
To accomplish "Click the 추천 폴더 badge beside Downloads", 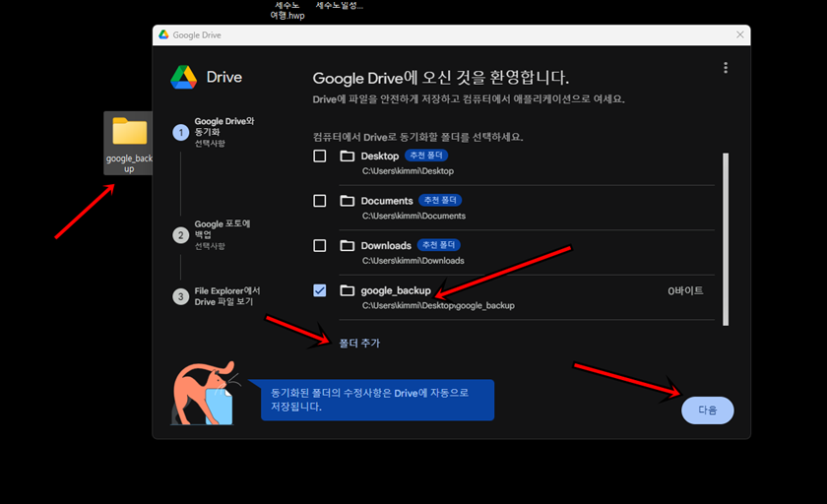I will pos(439,245).
